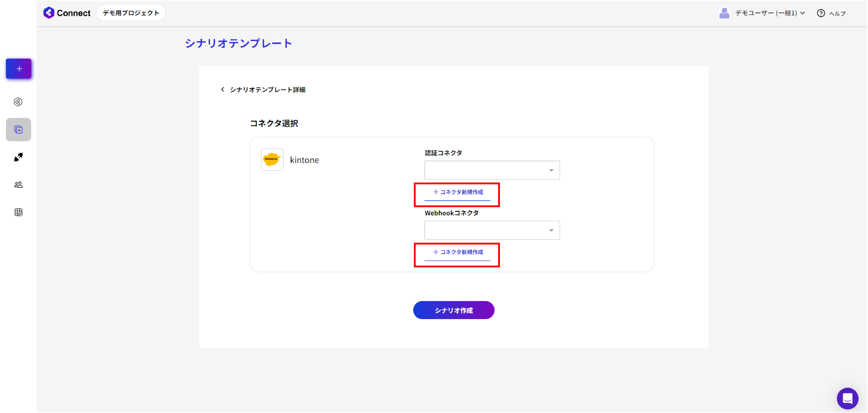Click the kintone app logo thumbnail
This screenshot has width=868, height=413.
(272, 159)
